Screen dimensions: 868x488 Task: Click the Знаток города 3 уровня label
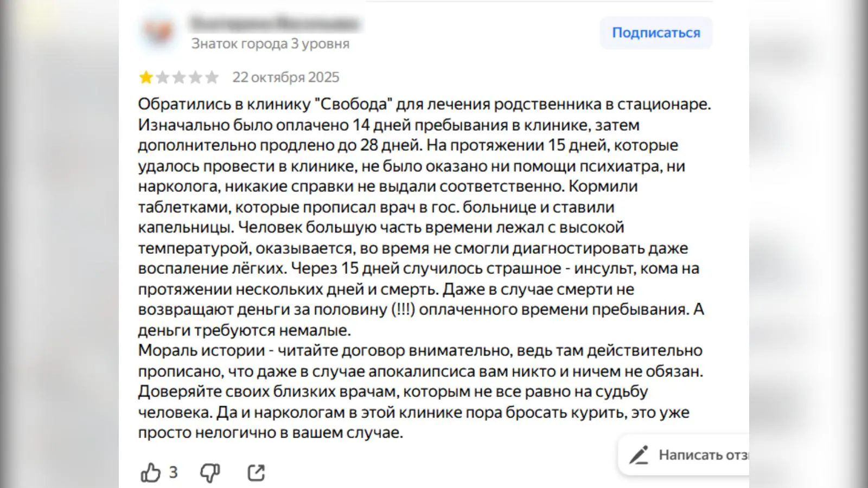[270, 44]
